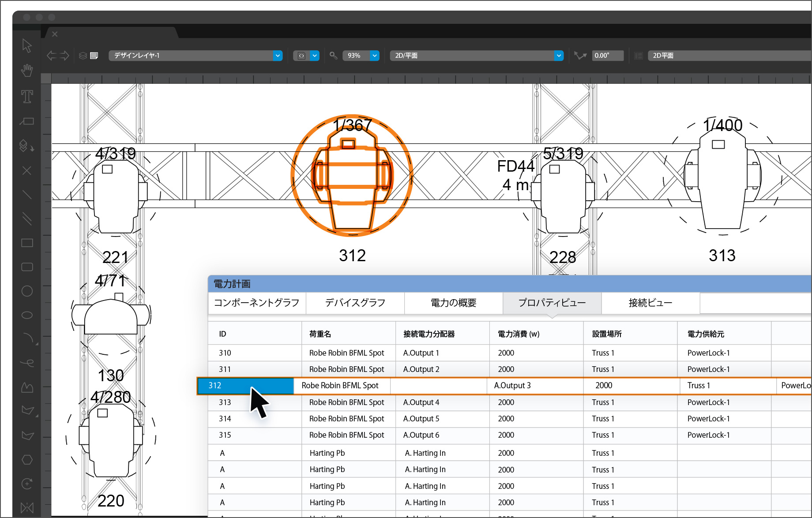Select the Double Line tool
The width and height of the screenshot is (812, 518).
point(27,219)
